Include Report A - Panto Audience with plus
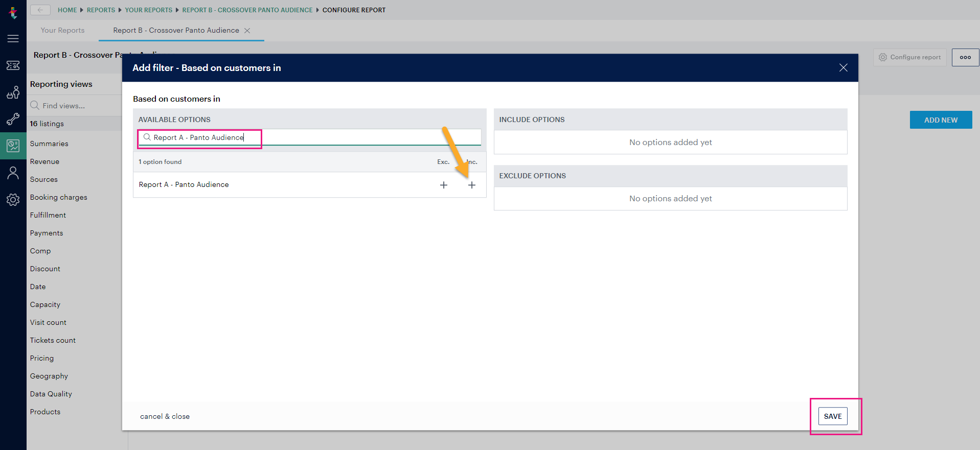 [472, 185]
